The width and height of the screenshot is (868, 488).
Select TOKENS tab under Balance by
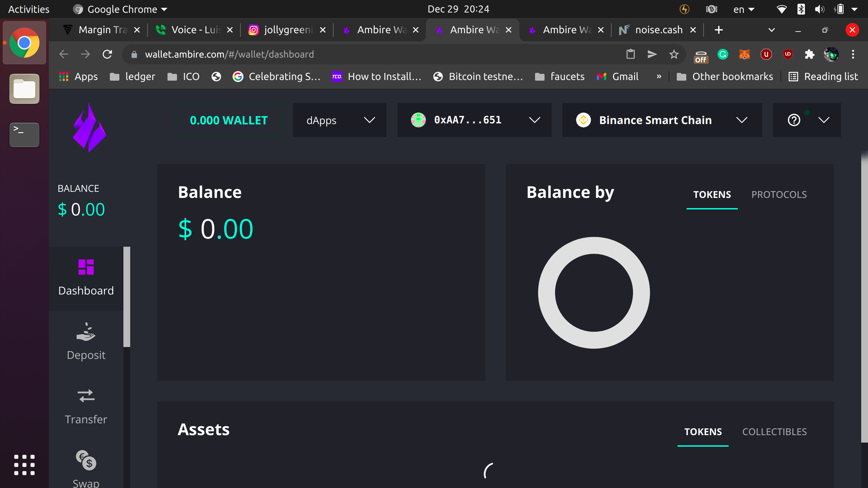(x=712, y=195)
